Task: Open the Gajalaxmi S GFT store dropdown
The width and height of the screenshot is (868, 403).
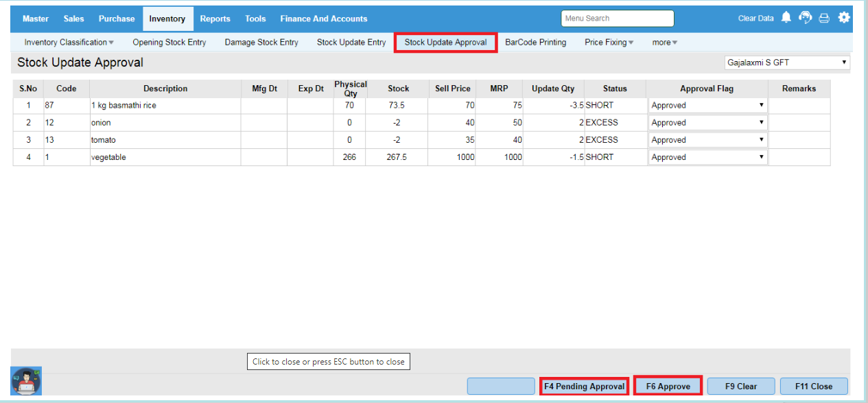Action: click(787, 62)
